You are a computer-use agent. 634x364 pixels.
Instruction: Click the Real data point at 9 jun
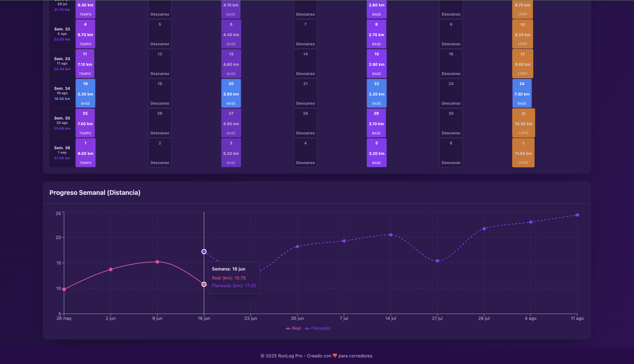click(157, 262)
